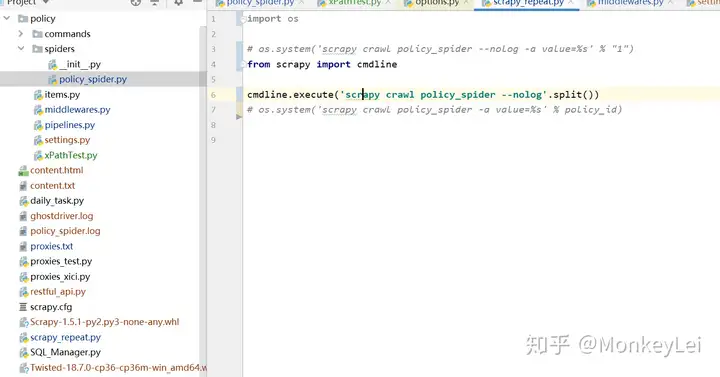Image resolution: width=720 pixels, height=377 pixels.
Task: Expand the commands folder chevron
Action: pos(21,34)
